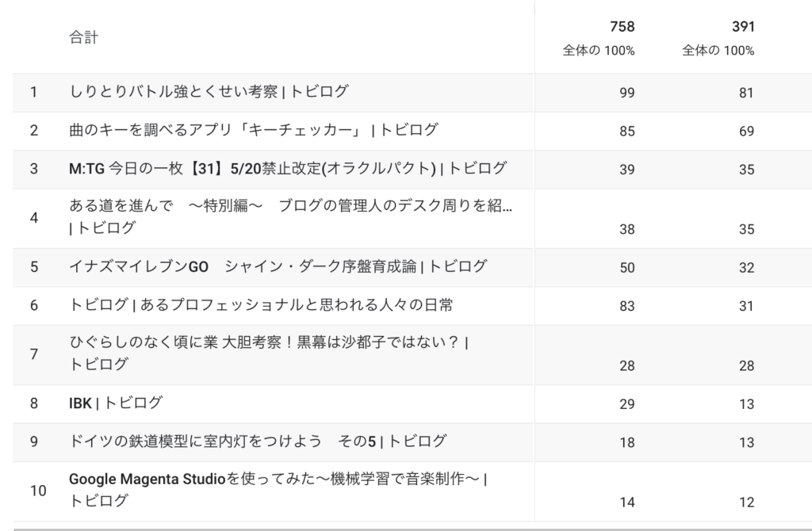Select value 29 in the IBK row

[626, 404]
